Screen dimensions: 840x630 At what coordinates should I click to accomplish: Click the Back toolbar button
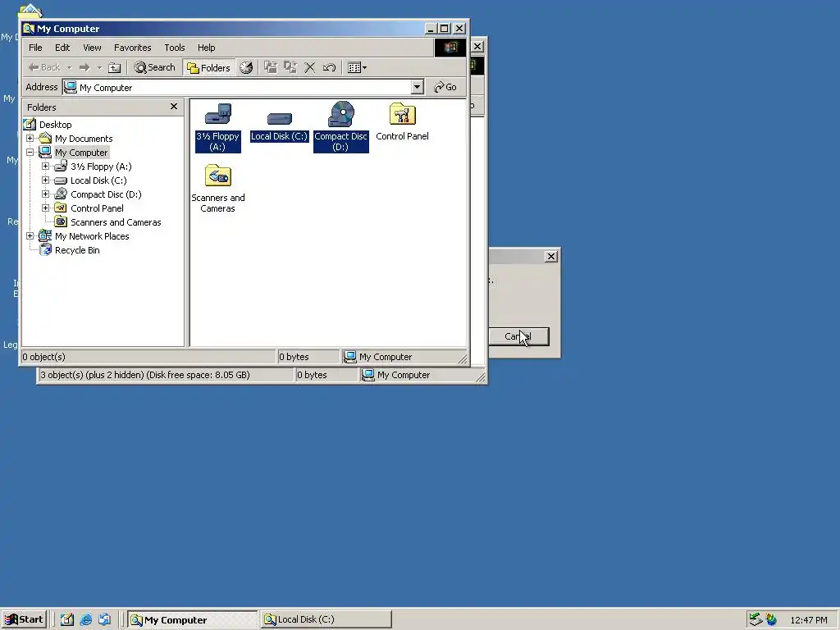44,67
